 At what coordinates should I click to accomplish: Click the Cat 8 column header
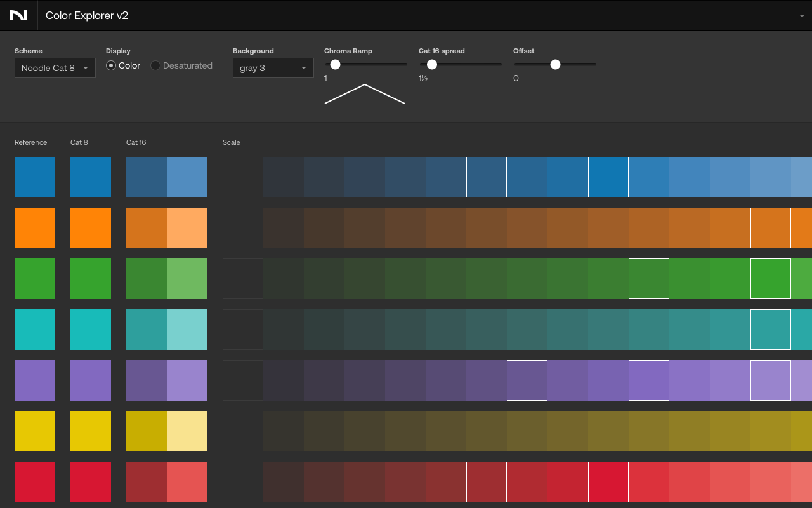[79, 142]
